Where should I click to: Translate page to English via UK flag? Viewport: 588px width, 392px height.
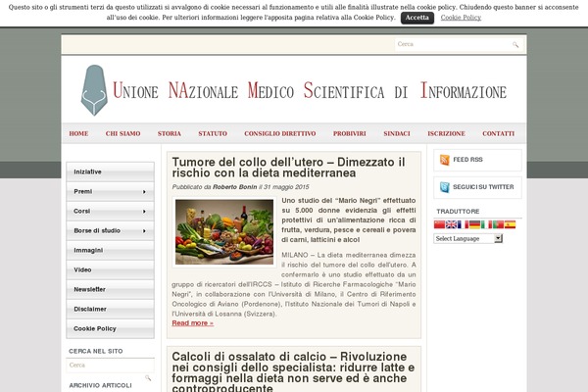coord(451,224)
